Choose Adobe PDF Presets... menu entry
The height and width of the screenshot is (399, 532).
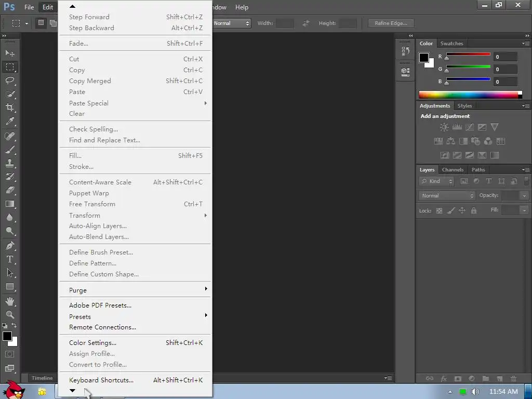point(135,305)
